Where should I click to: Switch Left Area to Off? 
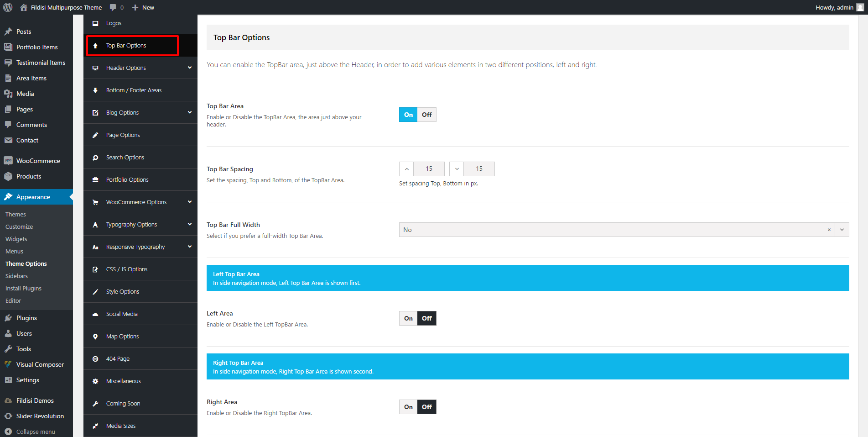tap(427, 318)
